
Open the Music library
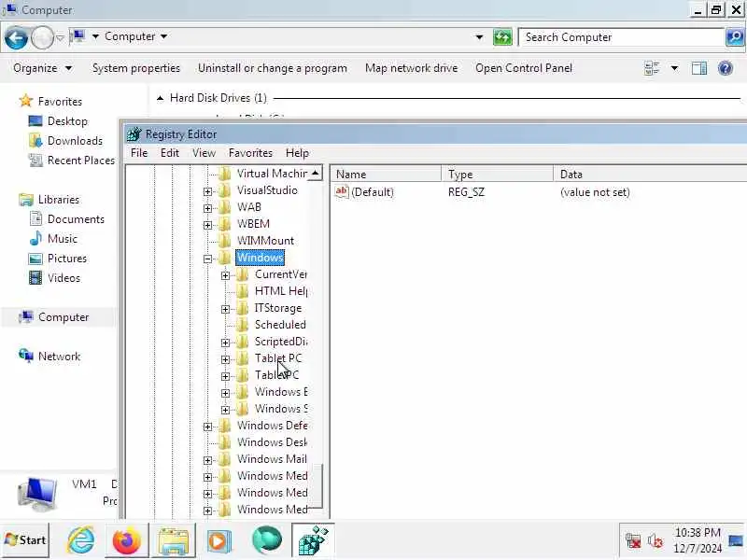point(63,239)
